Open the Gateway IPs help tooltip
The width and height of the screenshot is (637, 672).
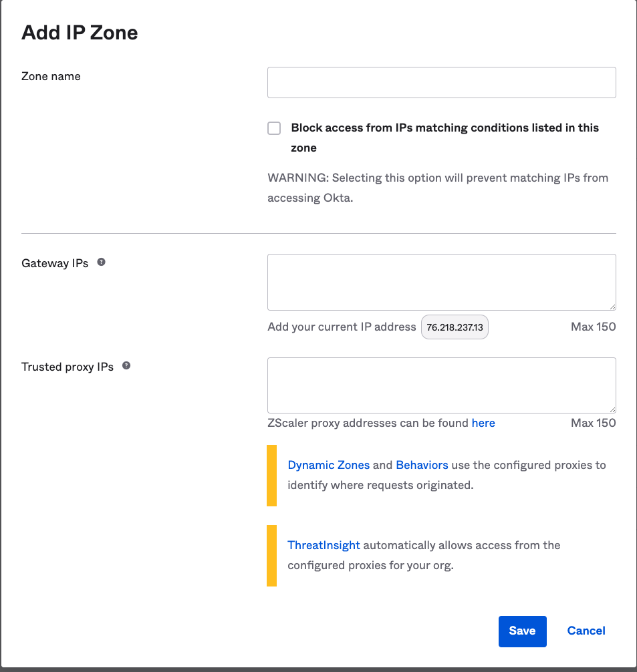point(101,263)
